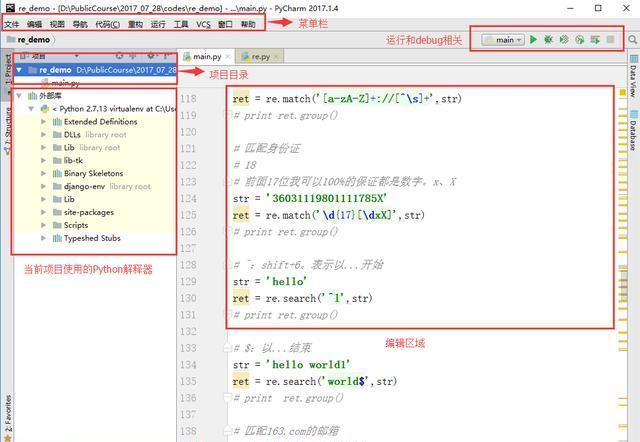Screen dimensions: 640x442
Task: Open the 工具 menu
Action: (x=181, y=24)
